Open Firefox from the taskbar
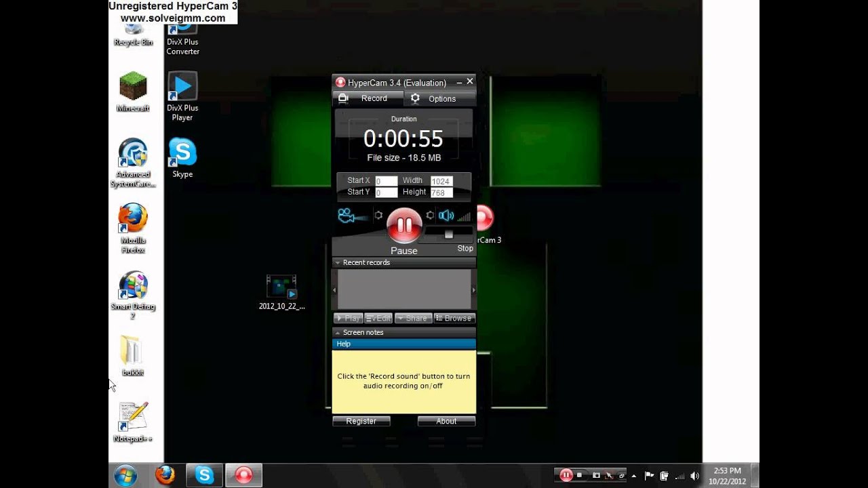Screen dimensions: 868x488 click(165, 475)
